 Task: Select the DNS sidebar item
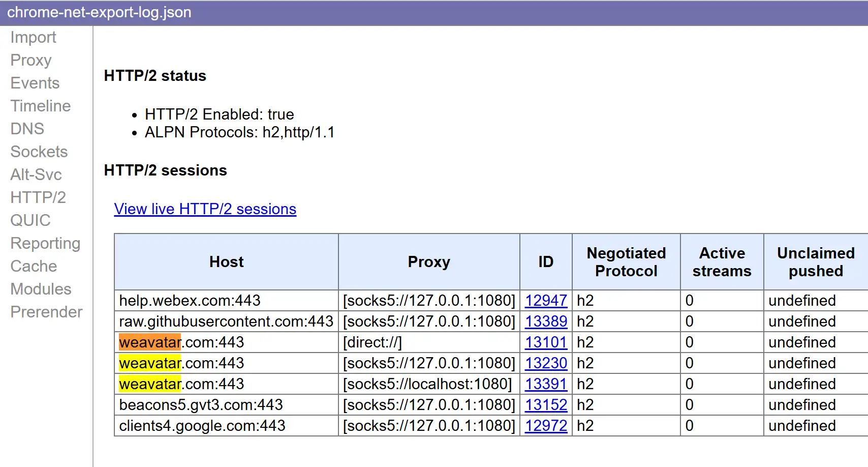click(27, 129)
